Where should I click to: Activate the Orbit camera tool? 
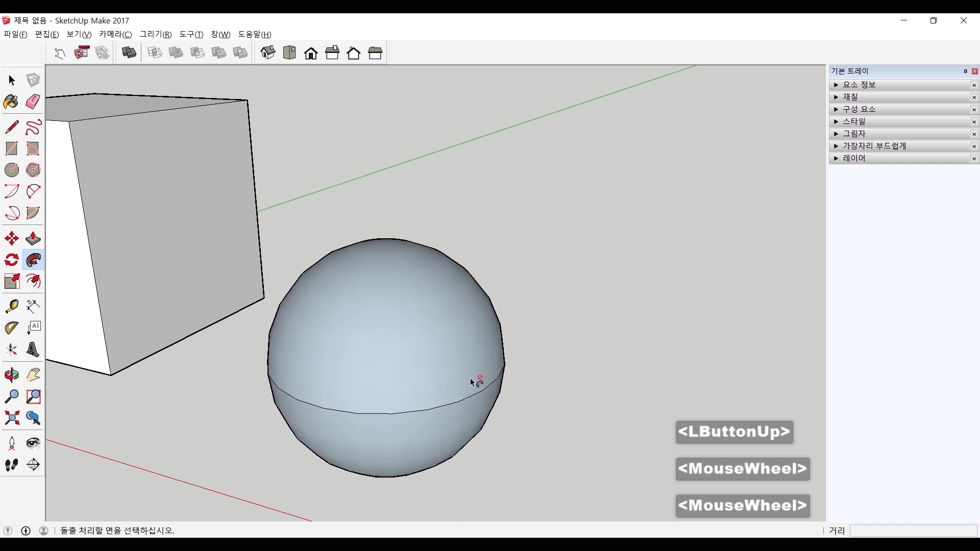click(x=12, y=375)
